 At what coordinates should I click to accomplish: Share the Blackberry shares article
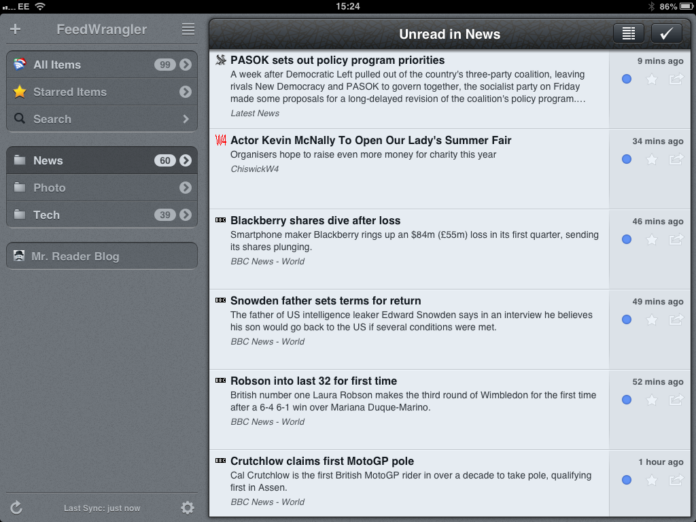[x=676, y=240]
